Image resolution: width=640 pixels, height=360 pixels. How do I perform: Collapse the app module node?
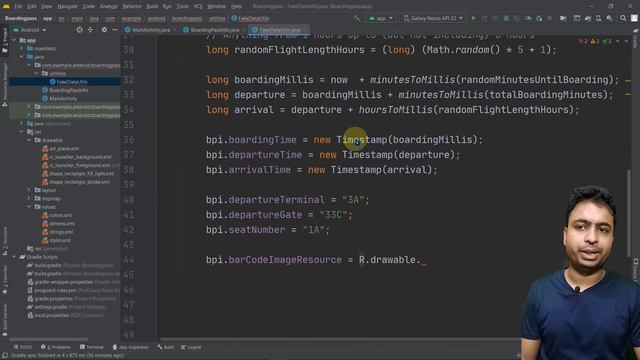point(14,40)
